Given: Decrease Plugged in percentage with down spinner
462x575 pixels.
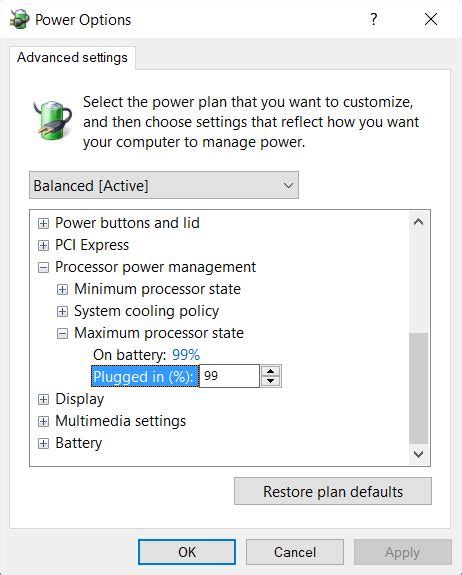Looking at the screenshot, I should (271, 381).
